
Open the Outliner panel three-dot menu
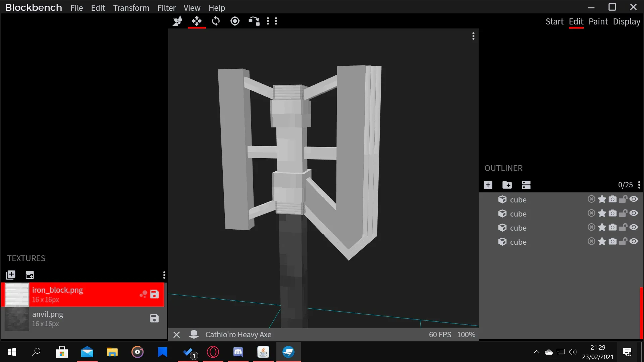click(639, 185)
